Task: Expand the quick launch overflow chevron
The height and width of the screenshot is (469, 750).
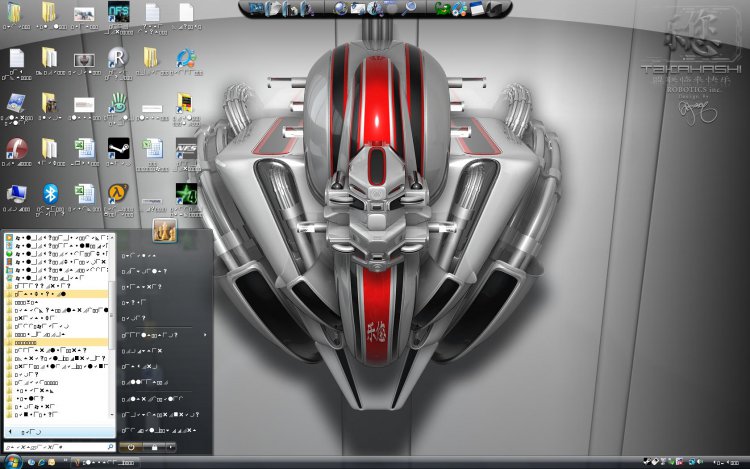Action: [x=65, y=460]
